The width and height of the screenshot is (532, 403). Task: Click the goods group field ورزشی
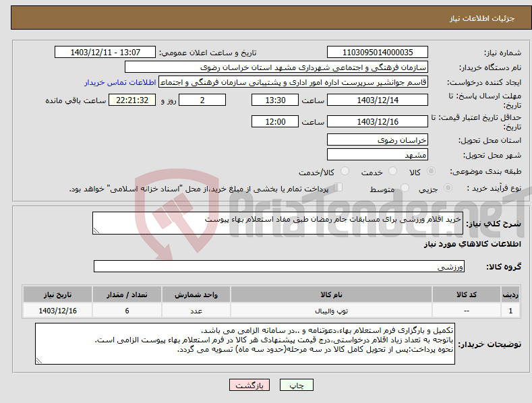[279, 267]
